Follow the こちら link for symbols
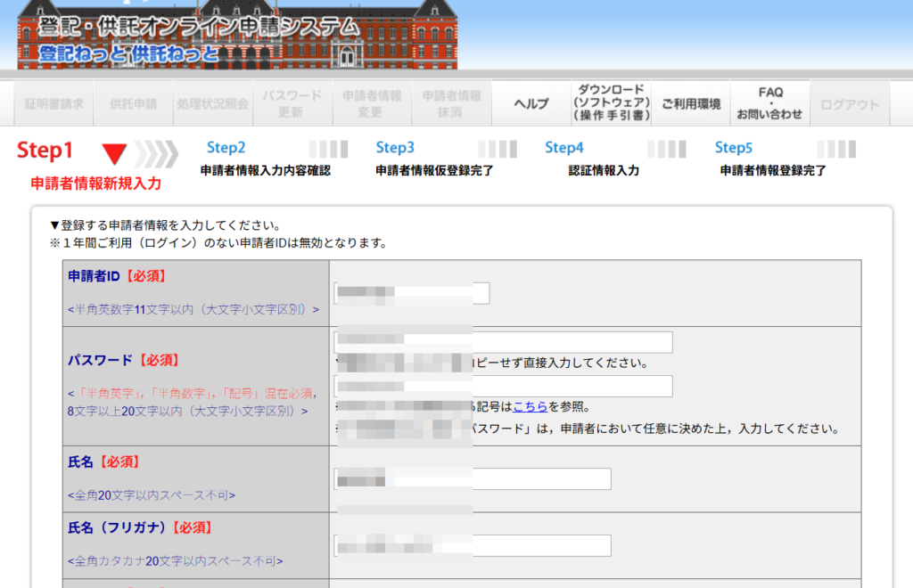This screenshot has width=913, height=588. tap(530, 407)
